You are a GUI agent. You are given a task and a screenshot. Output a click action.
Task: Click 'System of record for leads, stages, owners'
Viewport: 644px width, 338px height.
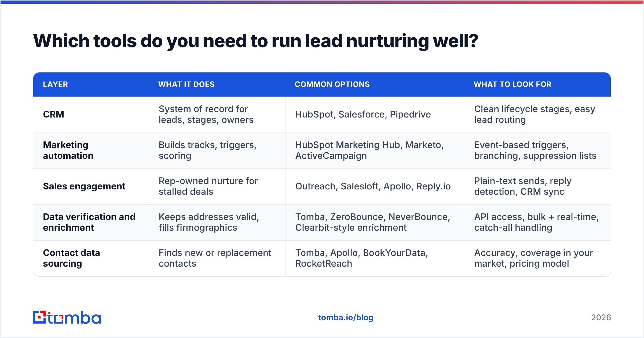206,114
